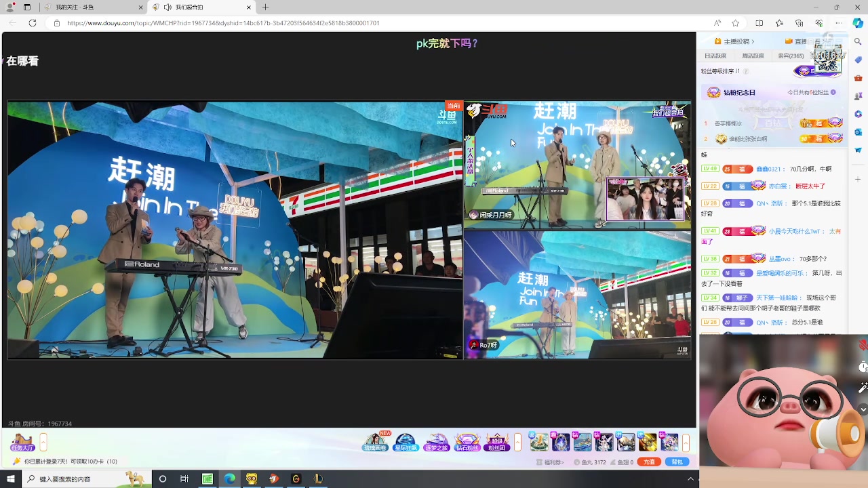Open the 任务大厅 task hall icon
The height and width of the screenshot is (488, 868).
[22, 443]
